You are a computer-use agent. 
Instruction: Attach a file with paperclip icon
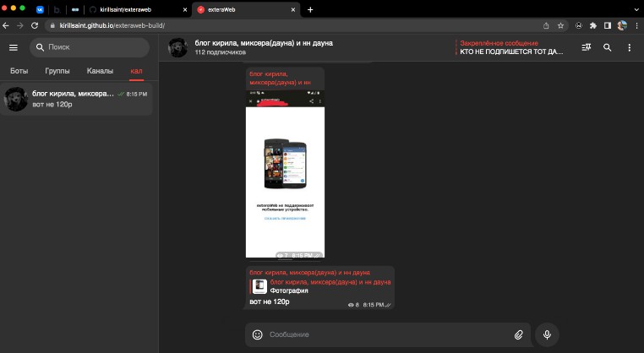pos(518,334)
